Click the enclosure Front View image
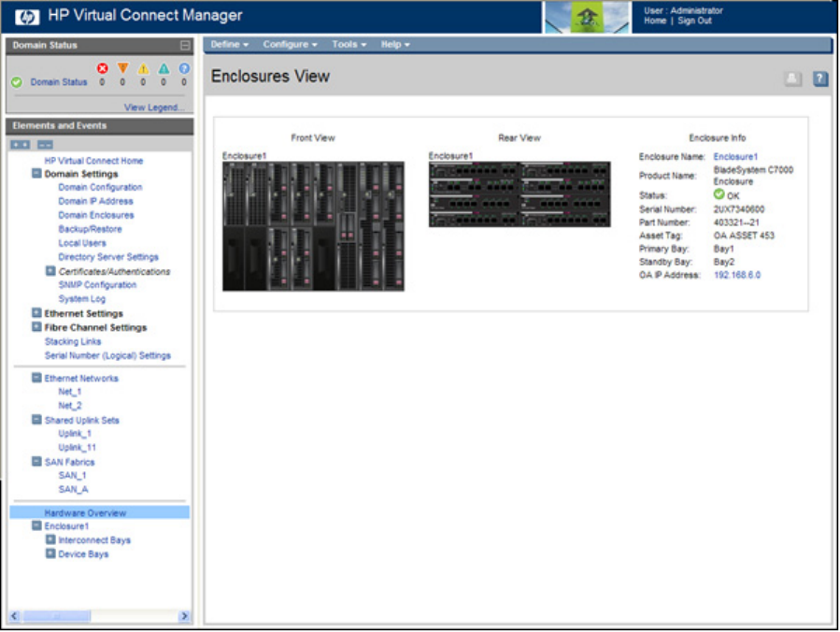Screen dimensions: 840x632 [313, 225]
